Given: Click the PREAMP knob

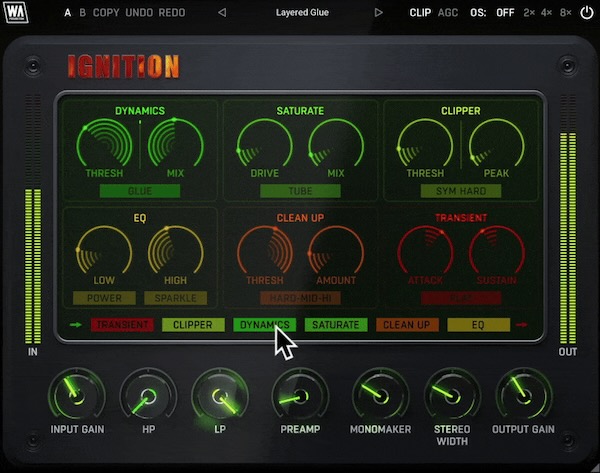Looking at the screenshot, I should [x=300, y=396].
